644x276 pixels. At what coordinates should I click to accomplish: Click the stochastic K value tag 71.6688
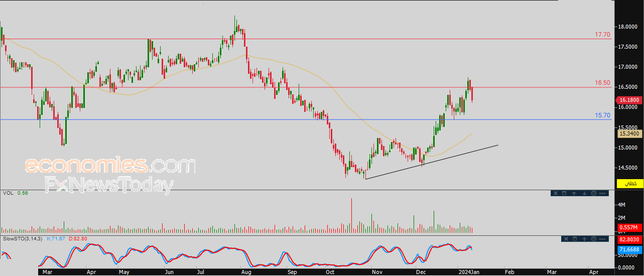(x=630, y=249)
